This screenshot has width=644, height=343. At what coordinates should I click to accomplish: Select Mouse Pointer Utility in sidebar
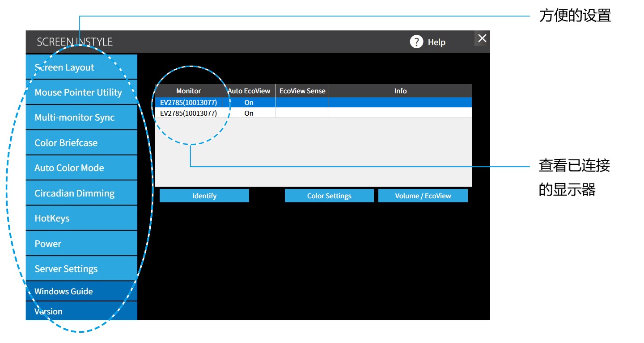pyautogui.click(x=81, y=92)
